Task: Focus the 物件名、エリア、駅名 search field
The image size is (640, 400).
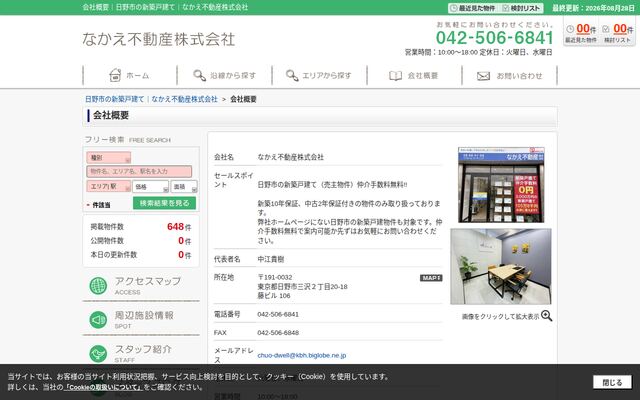Action: click(x=139, y=171)
